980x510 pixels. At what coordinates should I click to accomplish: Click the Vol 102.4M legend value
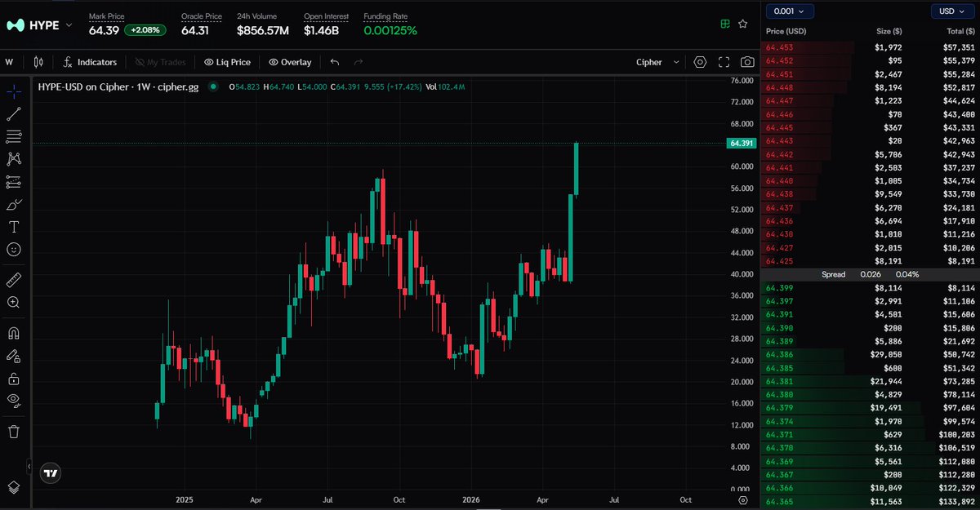tap(443, 86)
